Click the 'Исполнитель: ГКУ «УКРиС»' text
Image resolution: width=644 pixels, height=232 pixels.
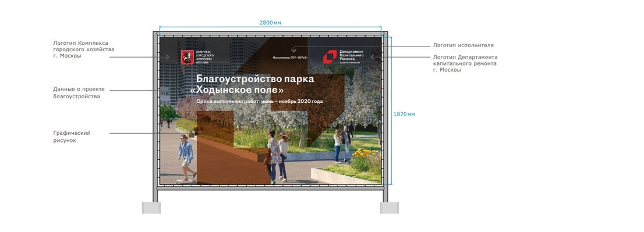coord(290,58)
